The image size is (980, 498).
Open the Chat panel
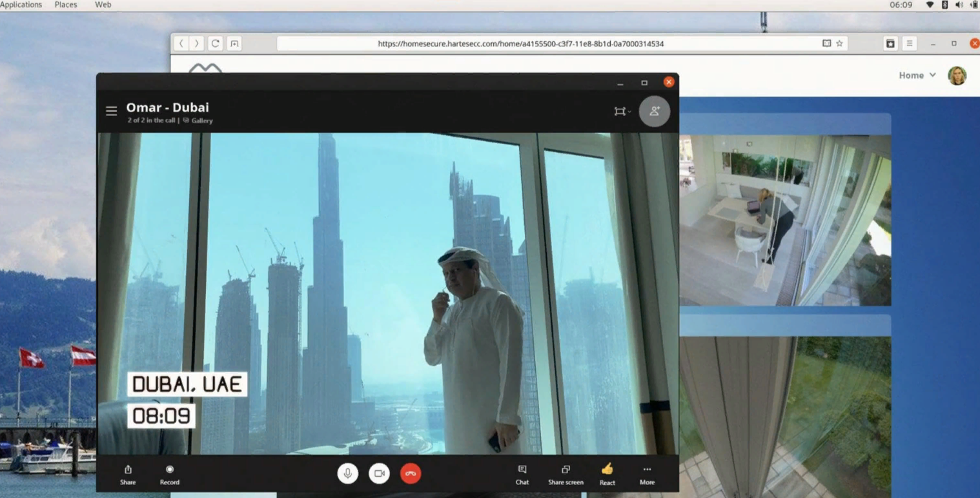522,474
